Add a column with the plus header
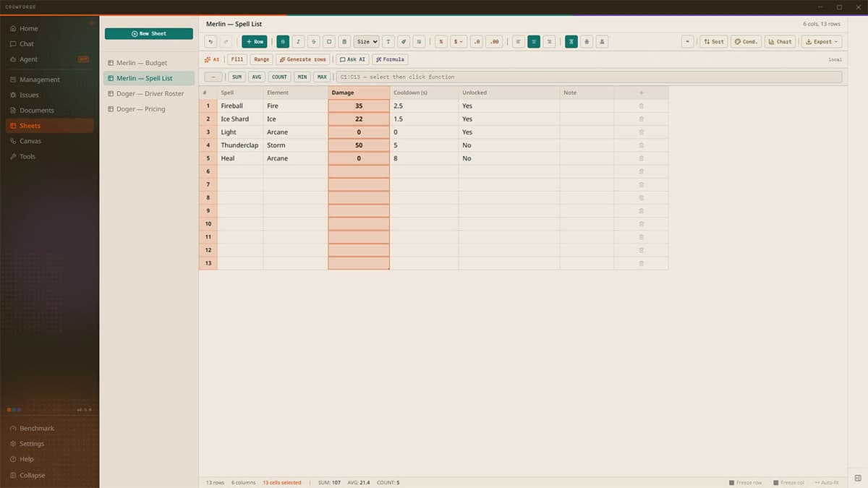The width and height of the screenshot is (868, 488). [x=641, y=93]
